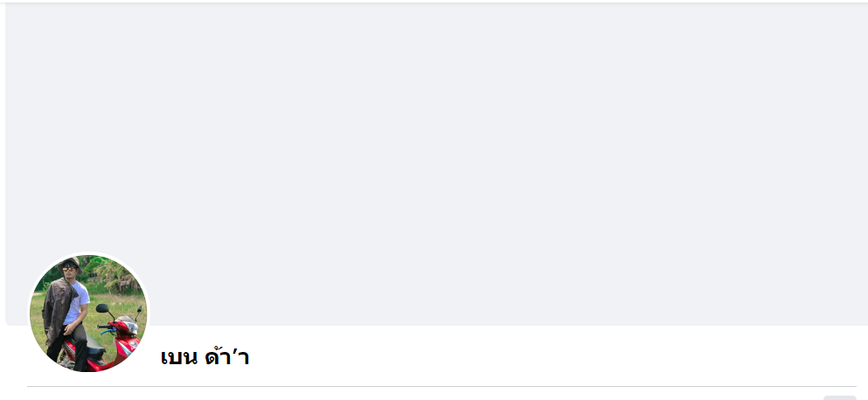Screen dimensions: 868x400
Task: Select the word ด้า'า in the profile name
Action: click(227, 357)
